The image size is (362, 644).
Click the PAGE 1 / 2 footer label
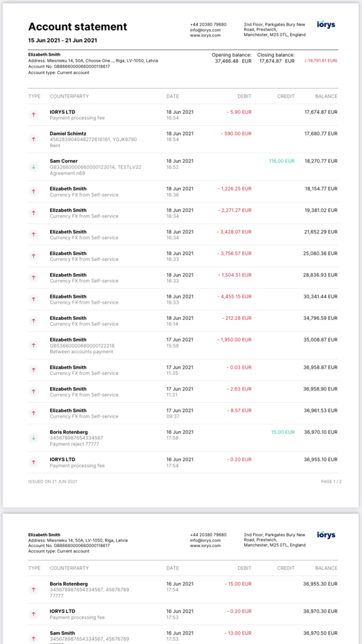(x=331, y=481)
